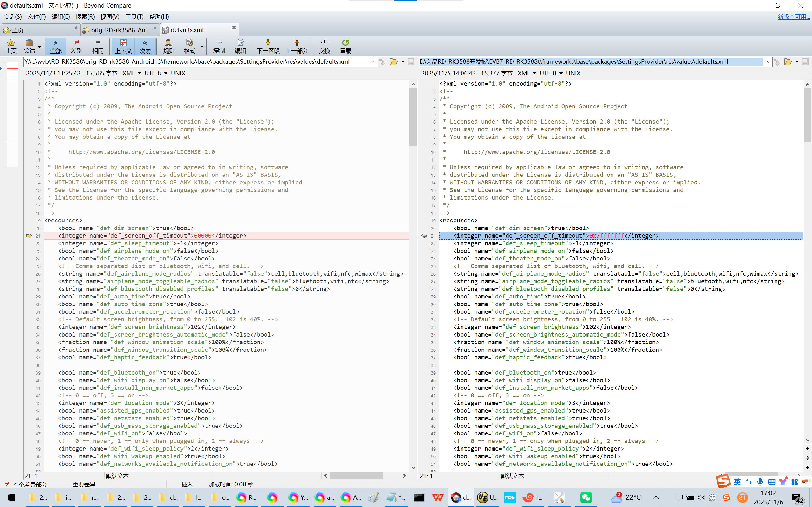Image resolution: width=812 pixels, height=507 pixels.
Task: Click the Edit (编辑) toolbar icon
Action: point(240,46)
